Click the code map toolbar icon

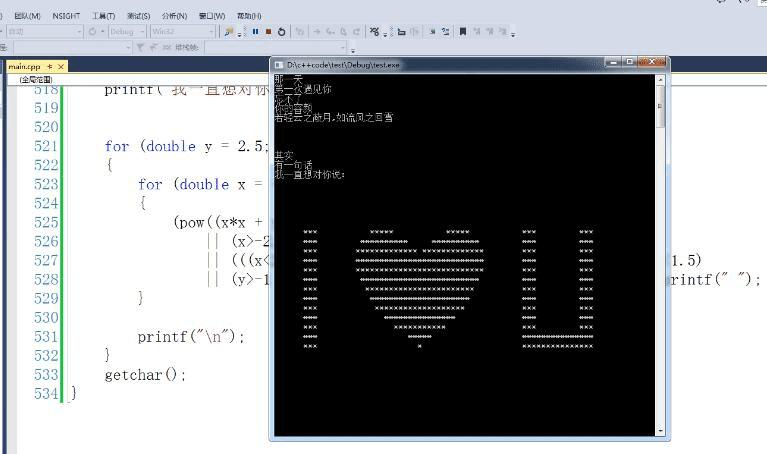tap(374, 32)
